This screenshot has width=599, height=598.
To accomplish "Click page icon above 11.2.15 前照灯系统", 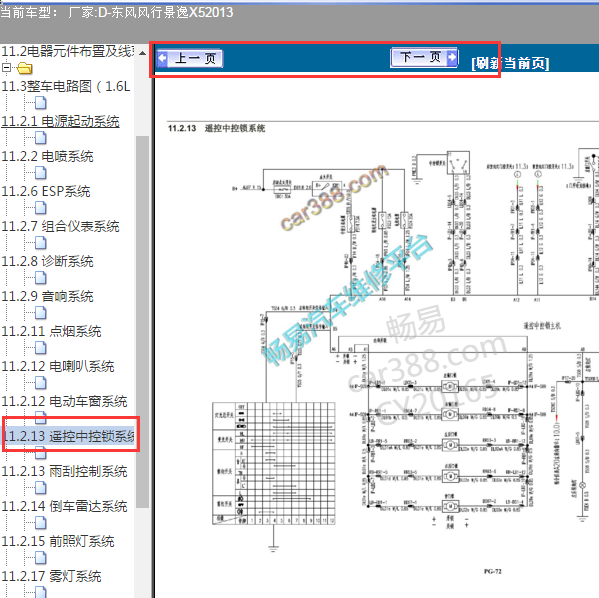I will pos(40,523).
